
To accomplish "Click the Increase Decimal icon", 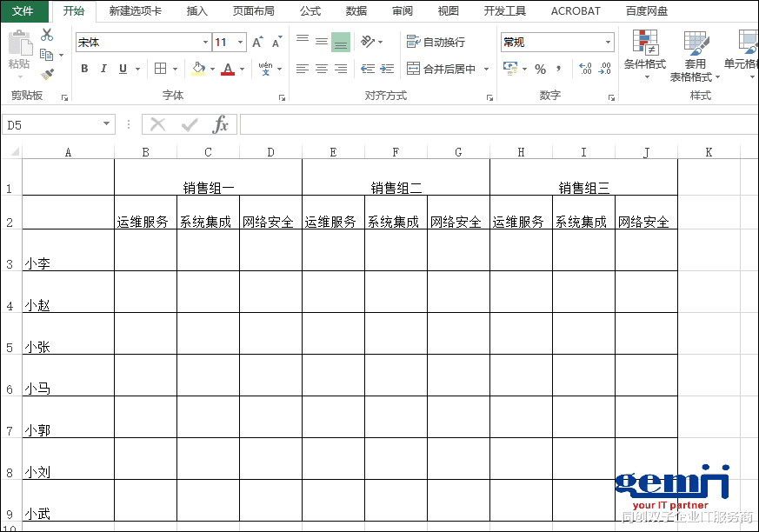I will [x=583, y=69].
